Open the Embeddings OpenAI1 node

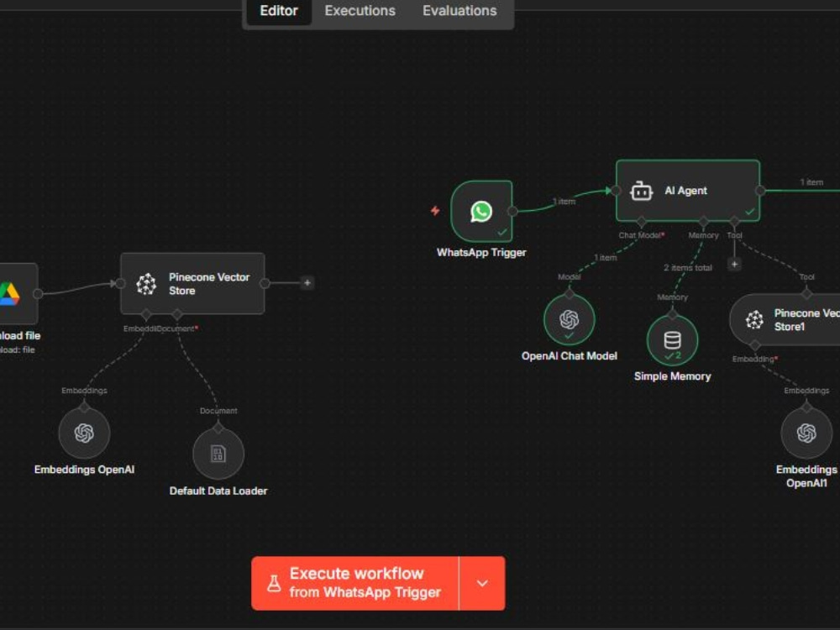coord(806,433)
